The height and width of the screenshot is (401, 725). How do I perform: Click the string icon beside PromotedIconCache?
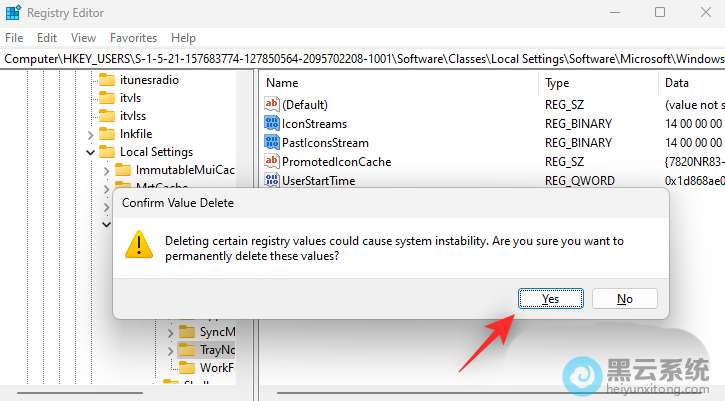271,161
